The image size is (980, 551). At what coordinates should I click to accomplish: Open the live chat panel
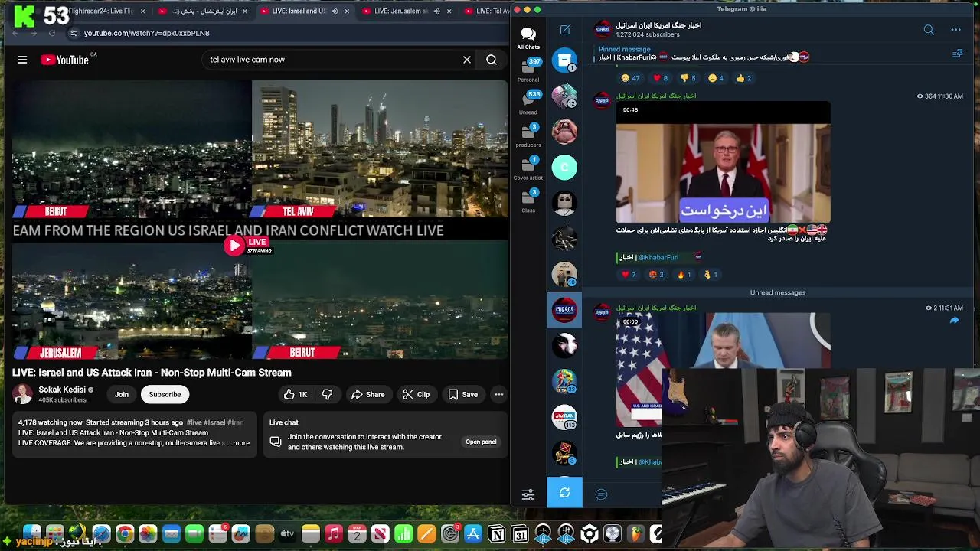[x=481, y=442]
